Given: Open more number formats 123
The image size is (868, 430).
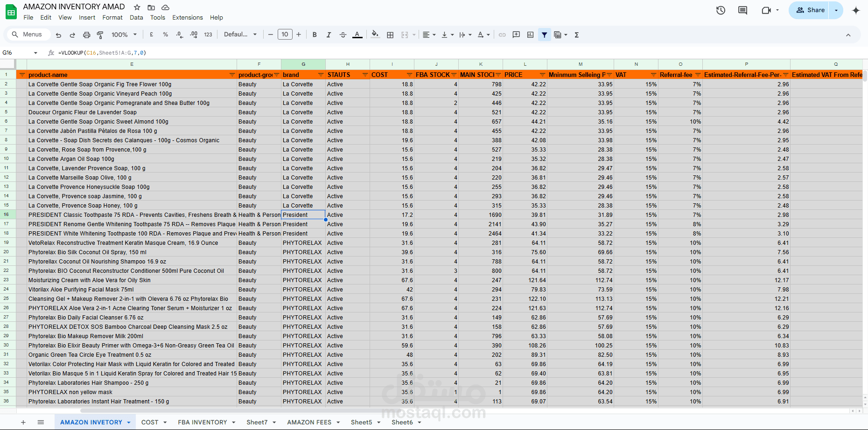Looking at the screenshot, I should click(208, 35).
